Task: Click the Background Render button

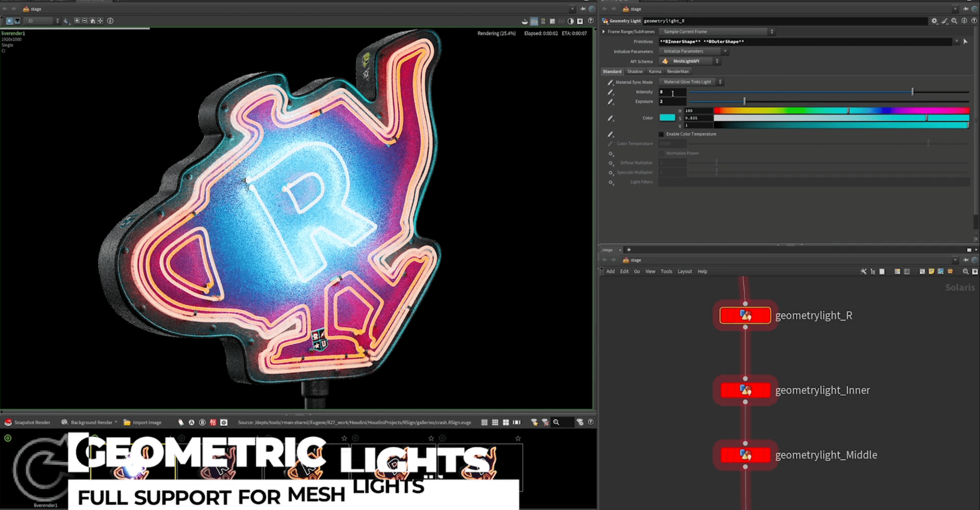Action: (91, 422)
